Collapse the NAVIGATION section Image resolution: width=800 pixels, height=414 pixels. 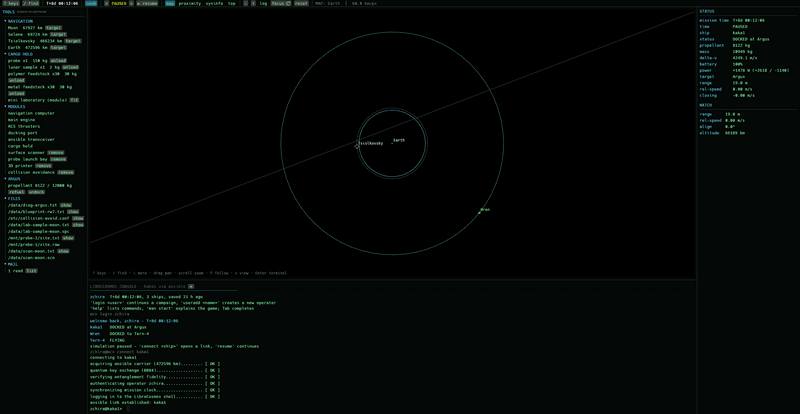click(20, 21)
